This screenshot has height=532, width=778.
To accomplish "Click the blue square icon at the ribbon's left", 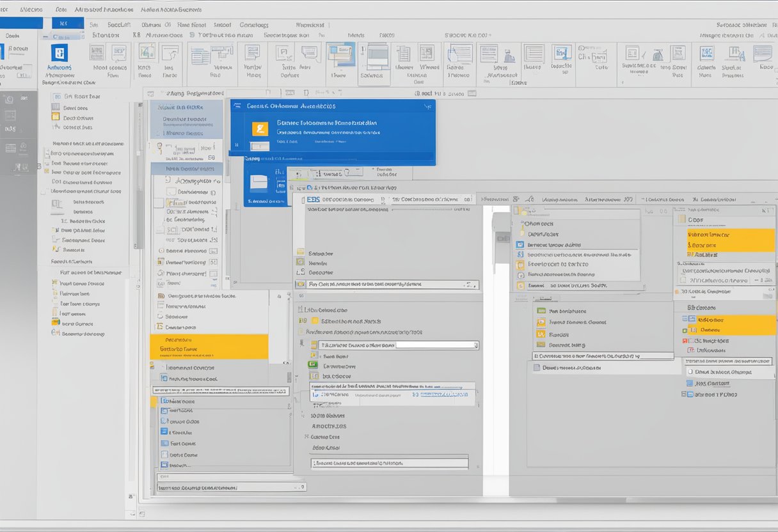I will (x=60, y=53).
